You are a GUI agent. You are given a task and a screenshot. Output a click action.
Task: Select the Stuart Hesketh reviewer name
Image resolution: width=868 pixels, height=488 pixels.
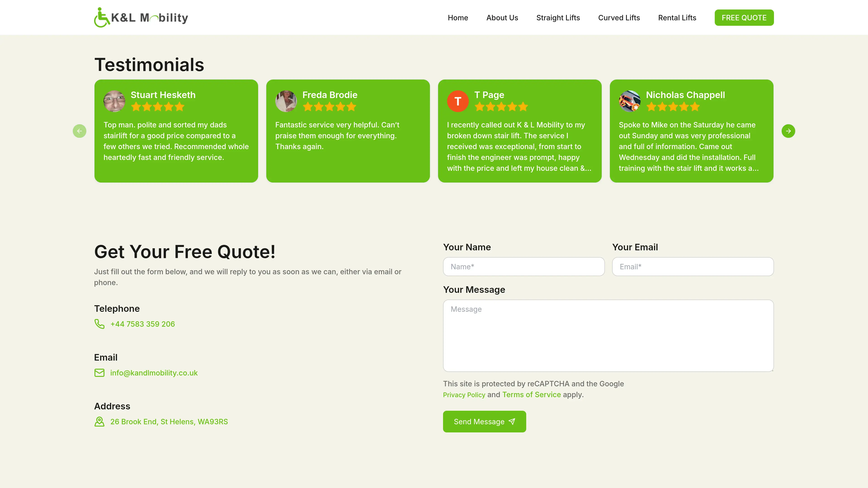coord(163,95)
